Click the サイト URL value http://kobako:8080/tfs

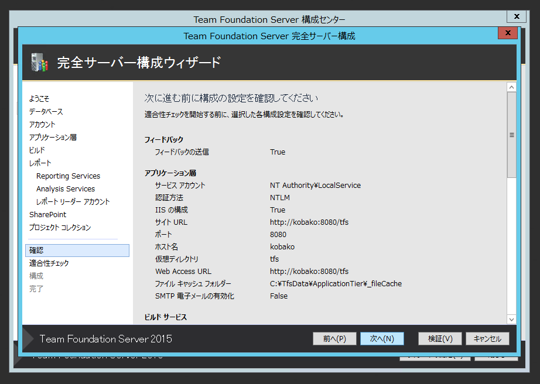(309, 222)
